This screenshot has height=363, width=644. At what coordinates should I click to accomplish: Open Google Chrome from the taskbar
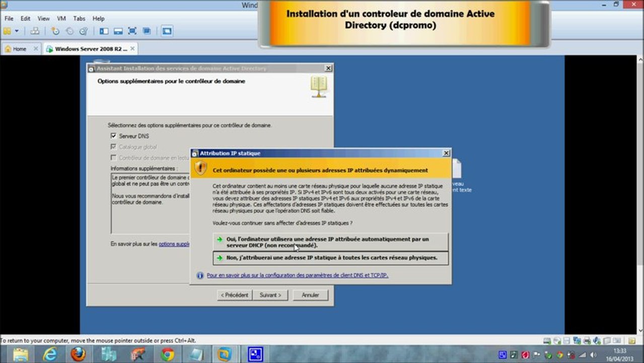pos(168,354)
